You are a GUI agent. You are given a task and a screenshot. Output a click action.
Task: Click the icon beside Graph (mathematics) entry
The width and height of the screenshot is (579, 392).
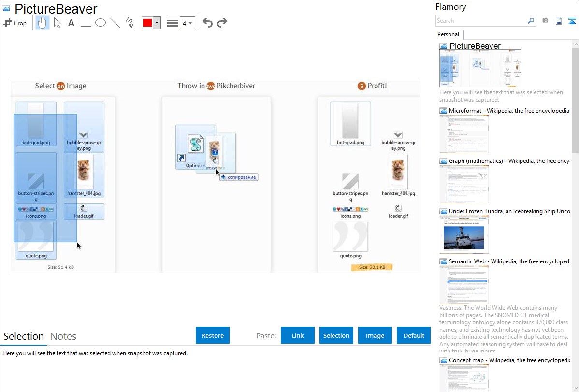tap(443, 161)
